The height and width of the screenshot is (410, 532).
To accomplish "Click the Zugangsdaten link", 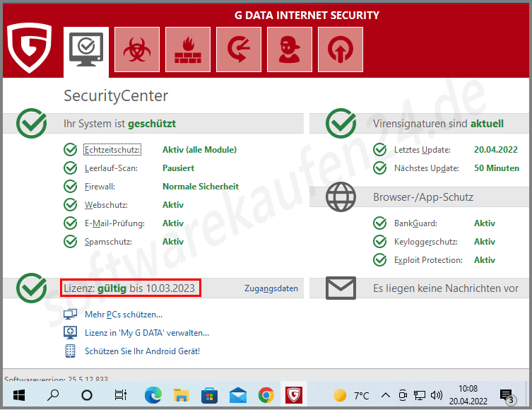I will tap(271, 288).
